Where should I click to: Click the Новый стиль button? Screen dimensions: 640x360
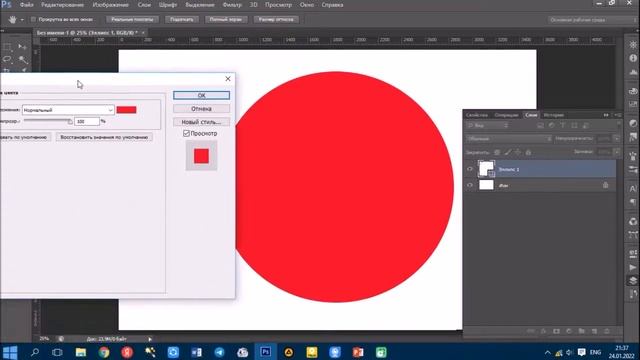pos(201,122)
